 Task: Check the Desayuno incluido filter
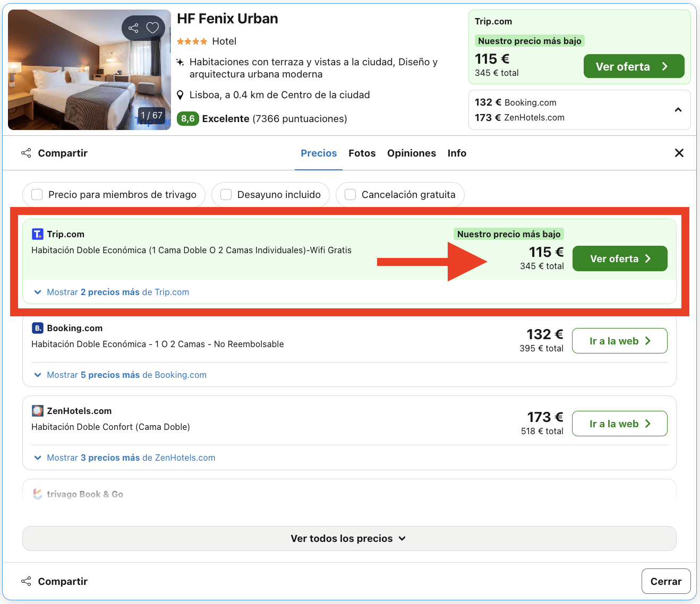coord(226,195)
